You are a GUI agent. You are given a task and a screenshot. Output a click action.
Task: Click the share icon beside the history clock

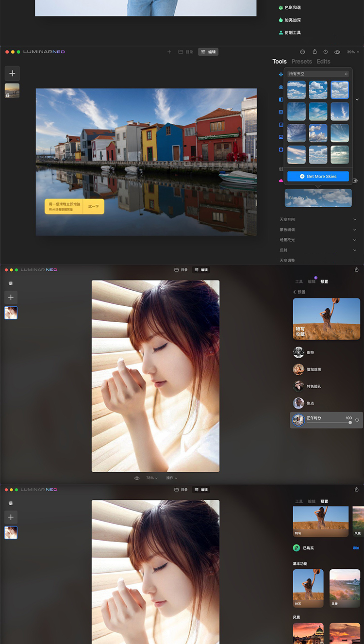coord(314,52)
